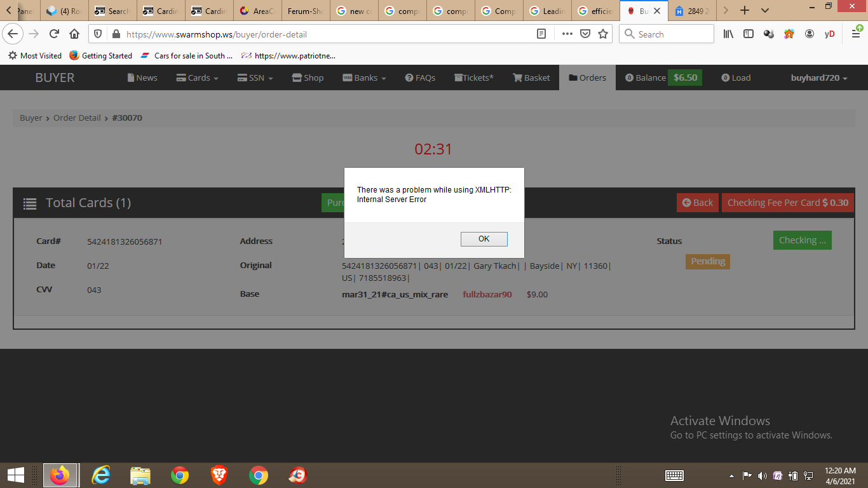Toggle reader view in the address bar

click(x=541, y=34)
